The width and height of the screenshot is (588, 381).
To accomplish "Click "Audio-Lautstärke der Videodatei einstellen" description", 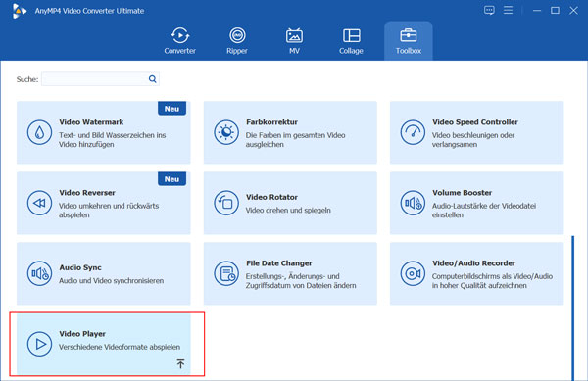I will [484, 211].
